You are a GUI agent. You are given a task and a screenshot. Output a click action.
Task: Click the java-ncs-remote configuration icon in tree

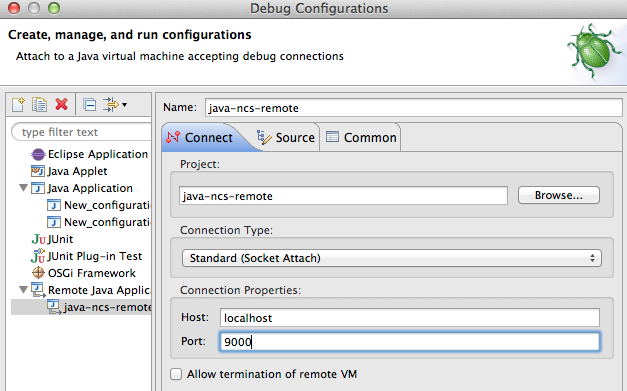coord(54,307)
